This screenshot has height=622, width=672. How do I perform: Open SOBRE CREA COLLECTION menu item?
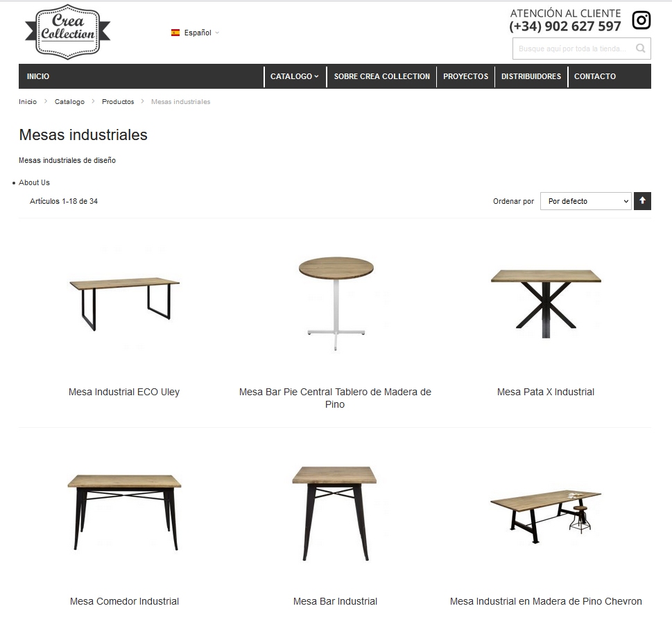382,76
